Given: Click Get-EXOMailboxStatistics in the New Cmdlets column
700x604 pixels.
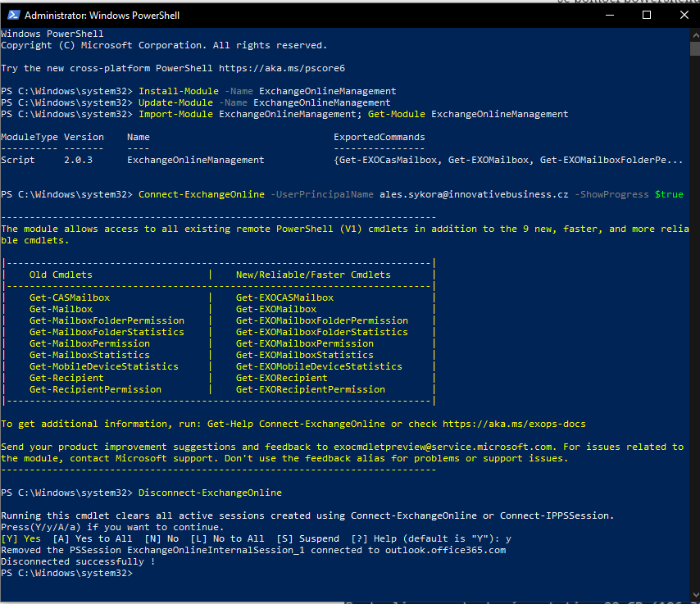Looking at the screenshot, I should 304,356.
